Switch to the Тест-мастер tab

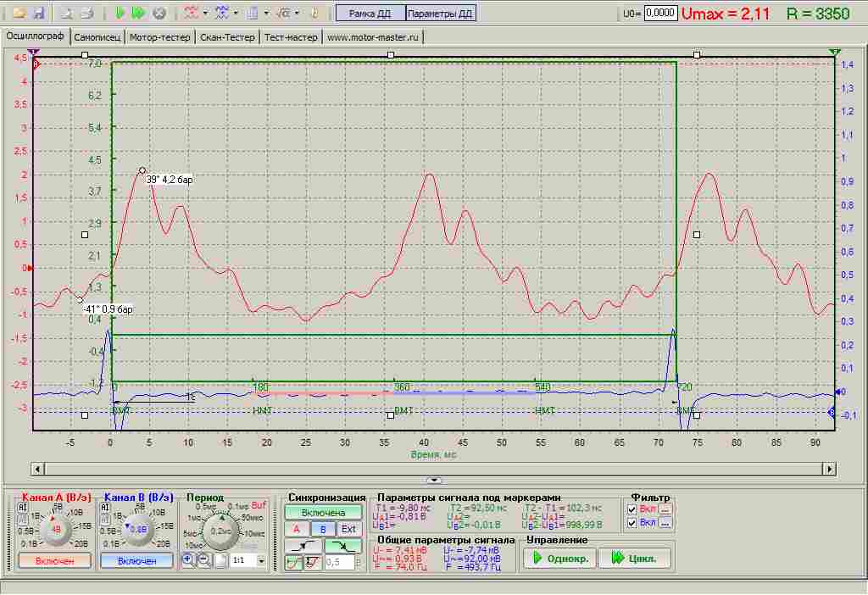coord(291,37)
